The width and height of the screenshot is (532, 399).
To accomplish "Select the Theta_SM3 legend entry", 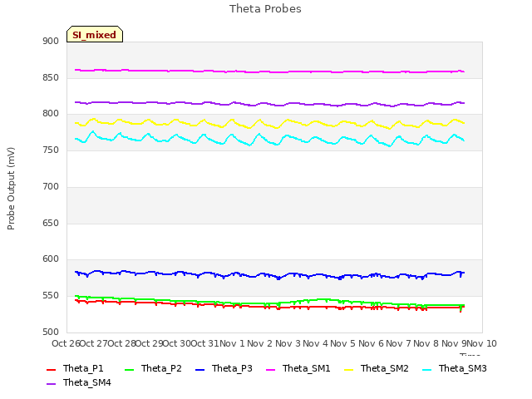I will coord(455,368).
